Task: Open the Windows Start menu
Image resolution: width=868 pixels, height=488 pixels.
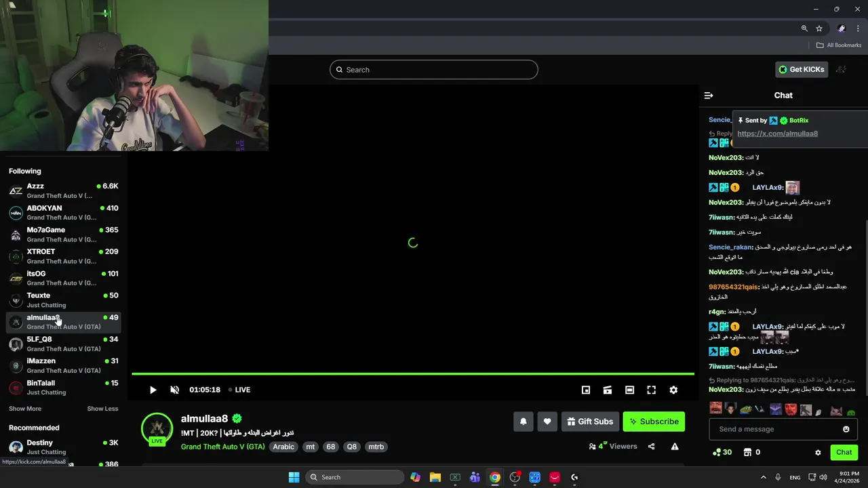Action: pyautogui.click(x=294, y=477)
